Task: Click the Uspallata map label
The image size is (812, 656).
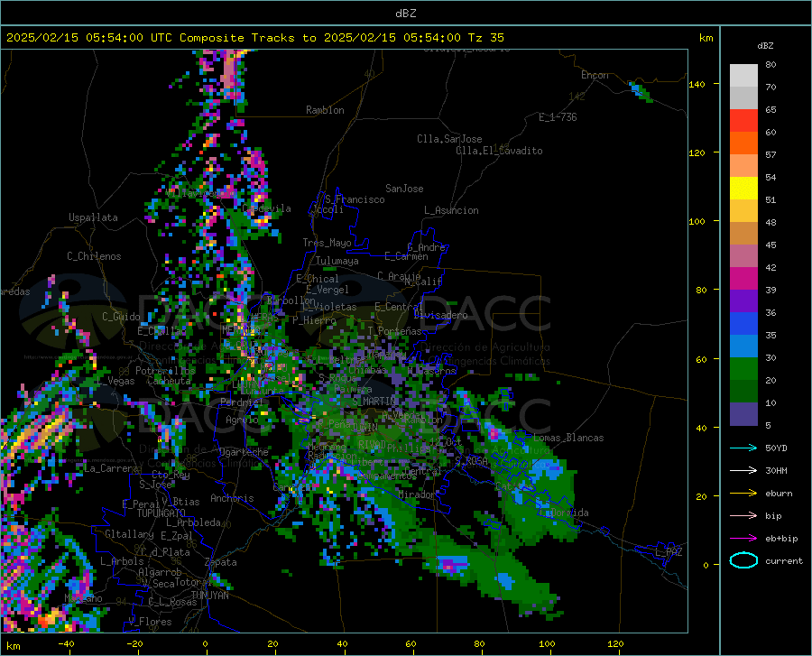Action: coord(93,217)
